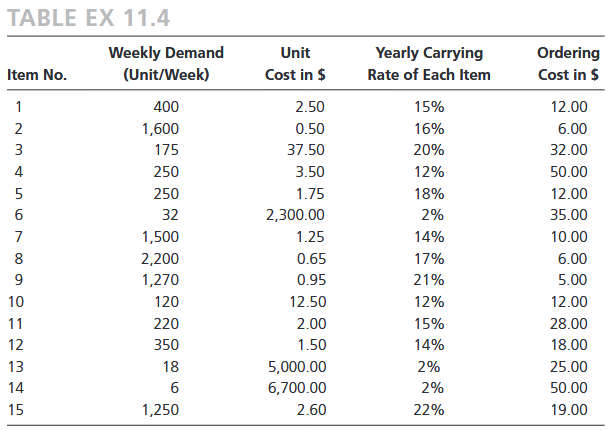Select the unit cost value 5,000.00
This screenshot has height=430, width=615.
pyautogui.click(x=296, y=366)
